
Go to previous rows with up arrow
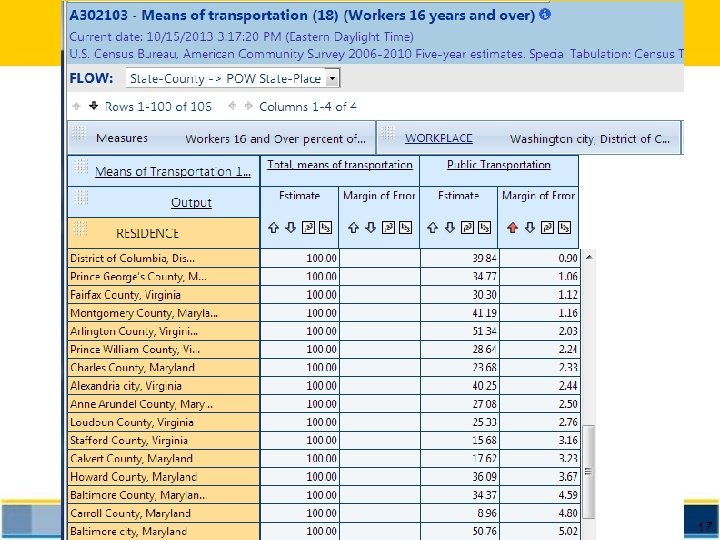[77, 106]
